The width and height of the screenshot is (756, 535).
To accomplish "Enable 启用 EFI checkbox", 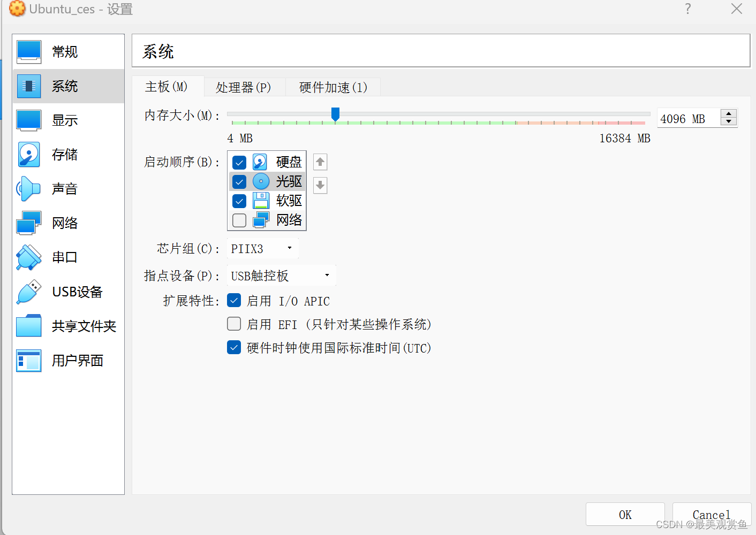I will 234,324.
